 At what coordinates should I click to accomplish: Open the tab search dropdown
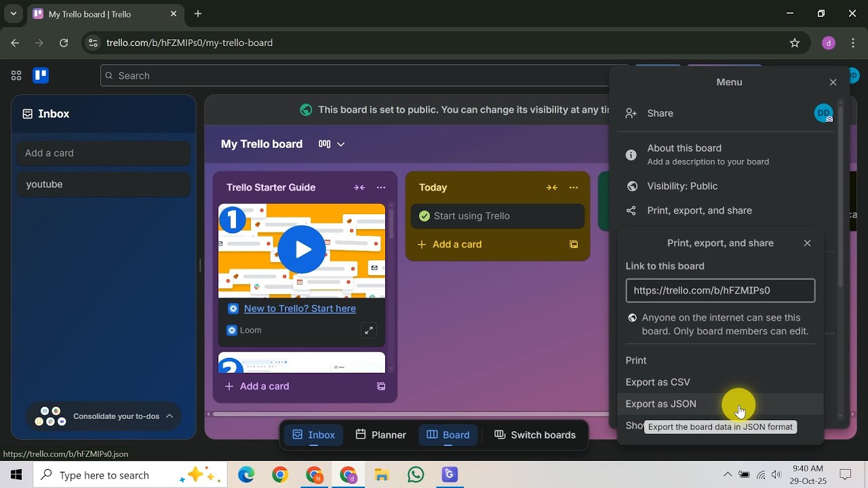(13, 14)
